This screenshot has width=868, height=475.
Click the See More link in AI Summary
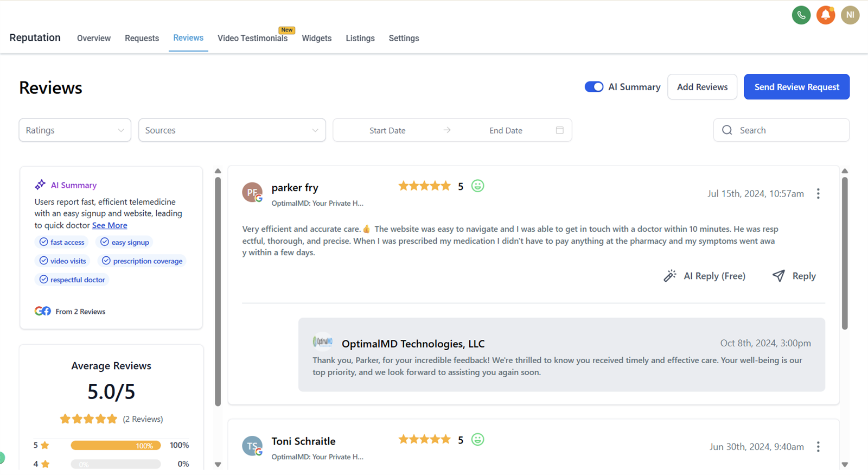click(110, 225)
